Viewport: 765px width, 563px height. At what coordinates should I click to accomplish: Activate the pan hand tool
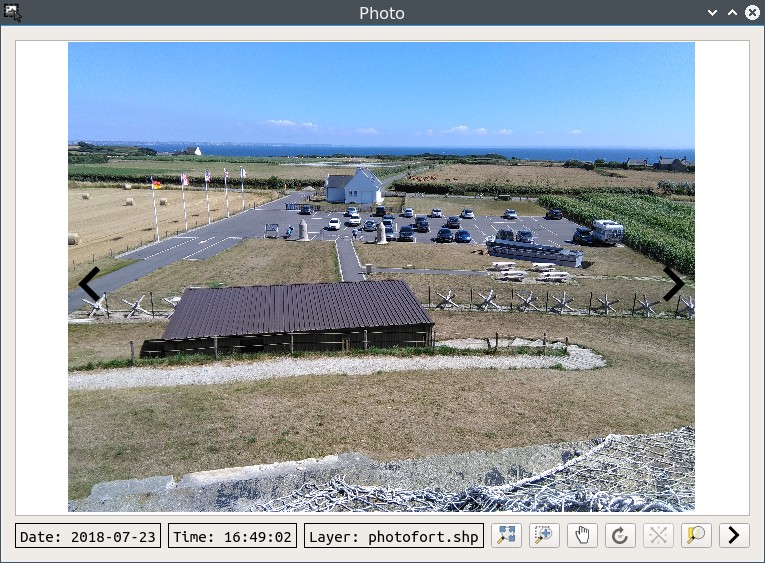pyautogui.click(x=581, y=535)
